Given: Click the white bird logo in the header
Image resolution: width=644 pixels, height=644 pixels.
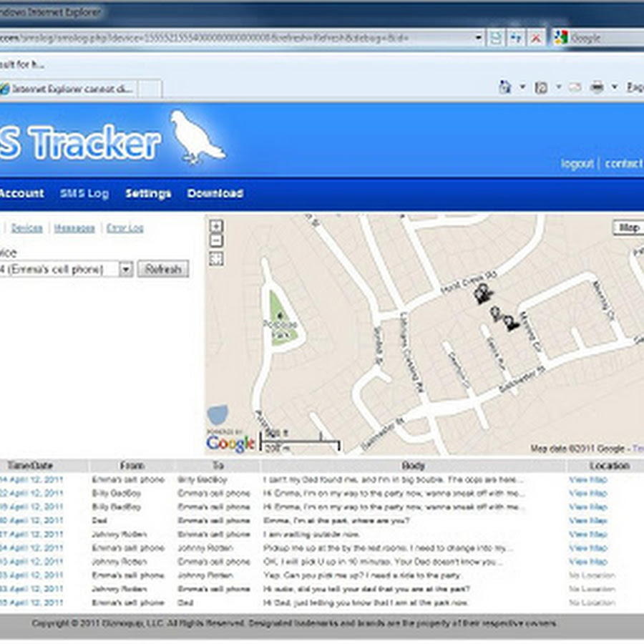Looking at the screenshot, I should (x=197, y=137).
